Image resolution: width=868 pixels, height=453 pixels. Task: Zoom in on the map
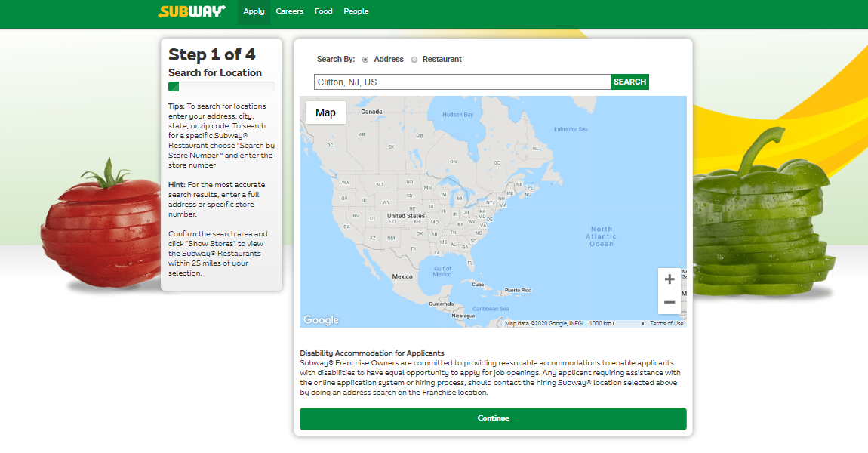[669, 279]
